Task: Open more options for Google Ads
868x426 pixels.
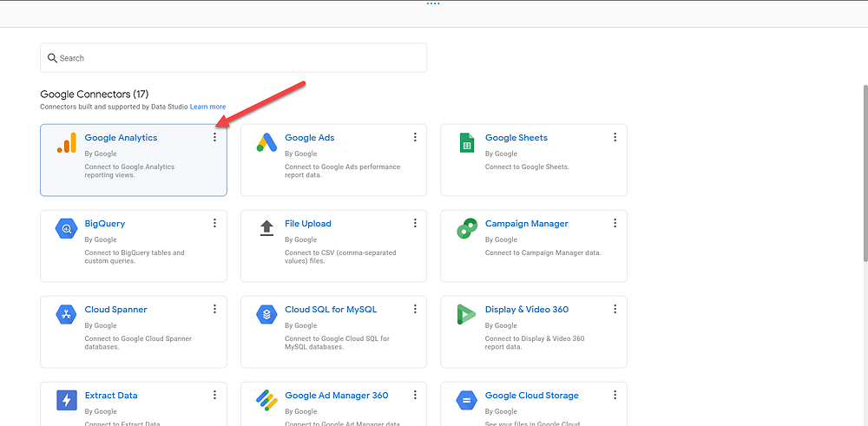Action: click(415, 137)
